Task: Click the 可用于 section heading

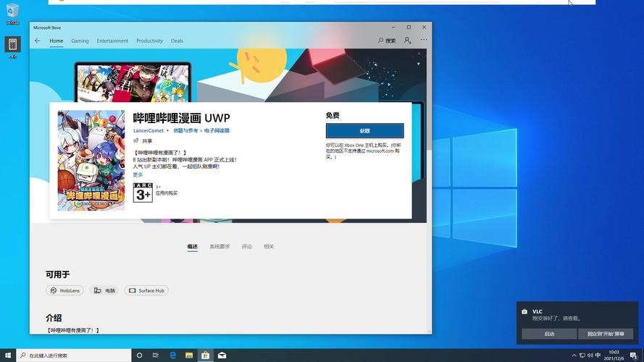Action: [57, 274]
